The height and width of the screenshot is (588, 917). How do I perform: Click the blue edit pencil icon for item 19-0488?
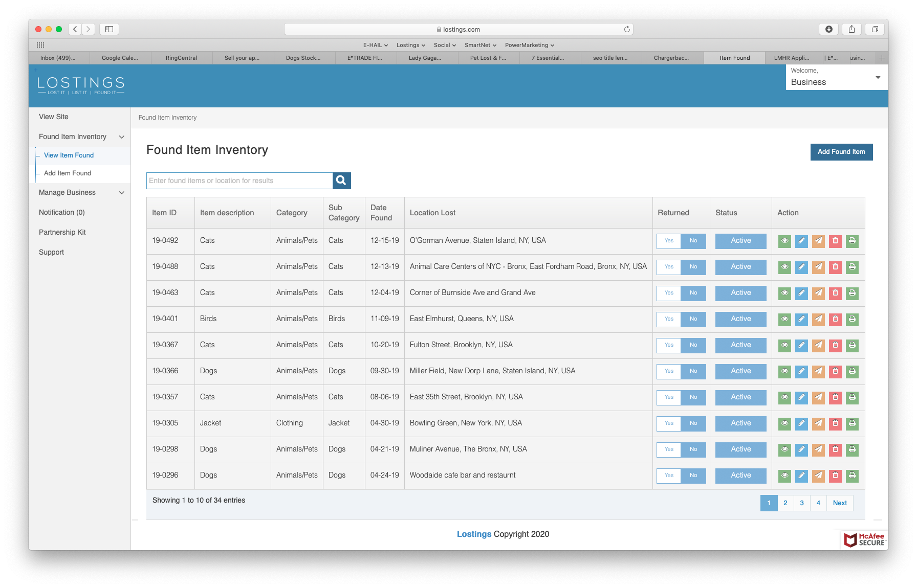pos(801,267)
